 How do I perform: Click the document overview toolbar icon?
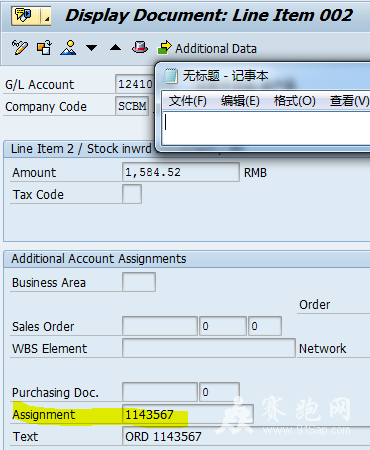44,48
